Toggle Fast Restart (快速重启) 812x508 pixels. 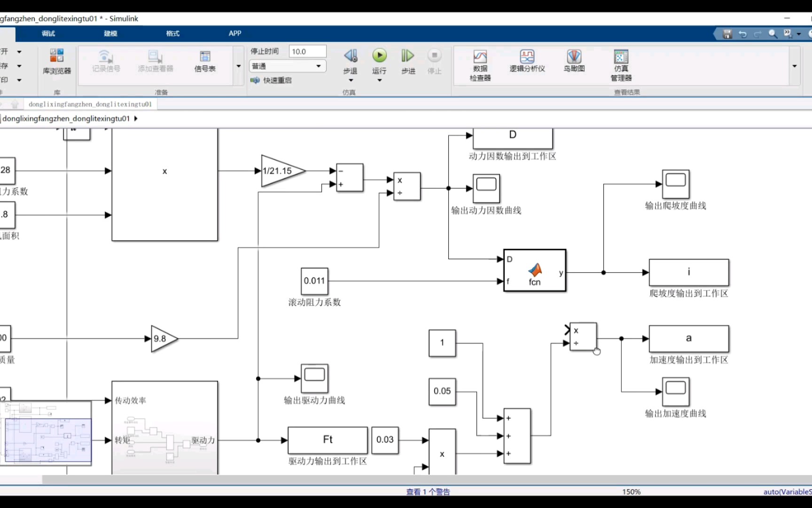point(271,80)
